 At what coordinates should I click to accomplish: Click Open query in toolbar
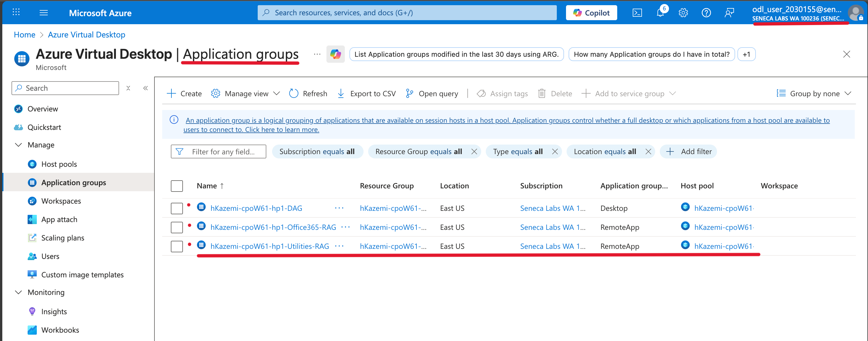pos(432,93)
